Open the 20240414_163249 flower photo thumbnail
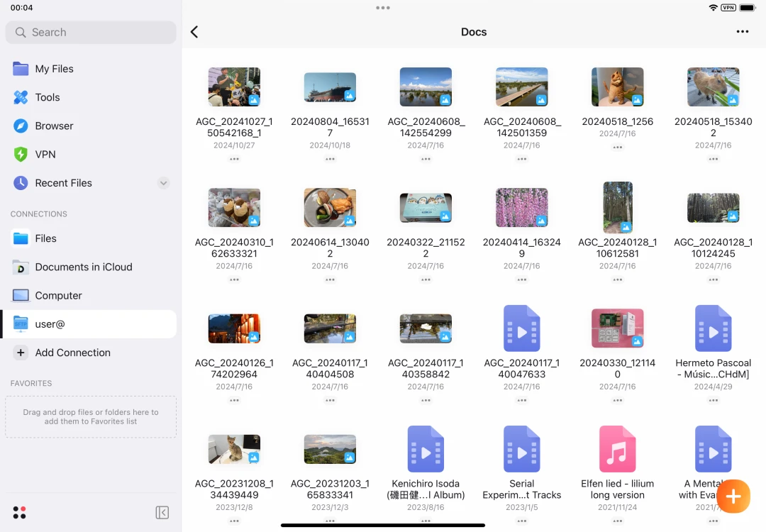This screenshot has width=766, height=532. pyautogui.click(x=521, y=208)
